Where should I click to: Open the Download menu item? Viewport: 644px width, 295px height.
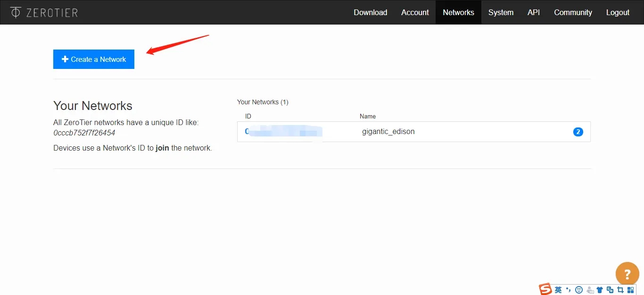371,12
